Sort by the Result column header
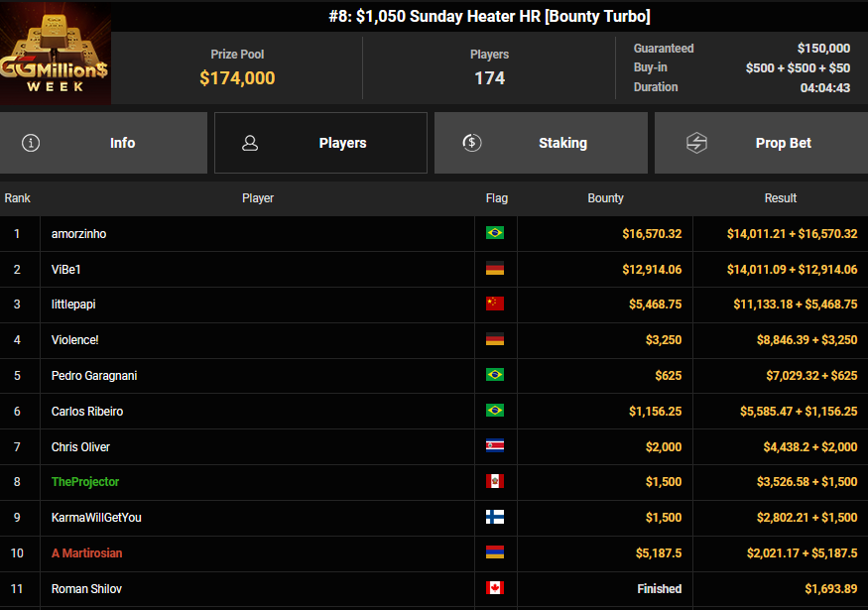Screen dimensions: 868x610 [780, 198]
